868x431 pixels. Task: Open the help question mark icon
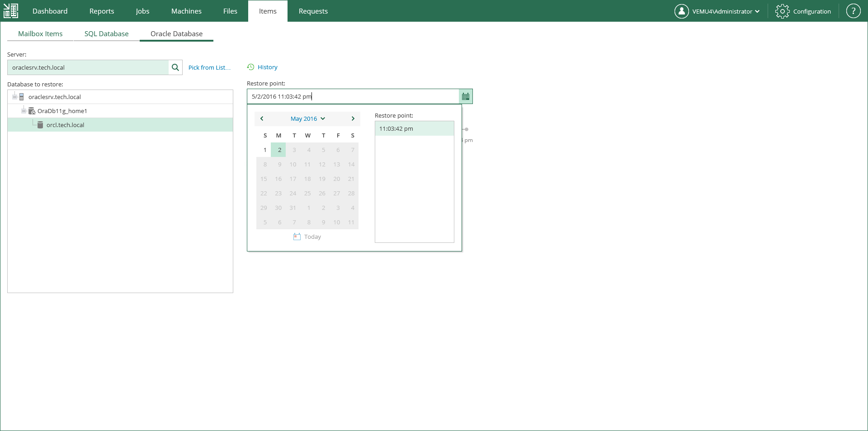point(853,11)
